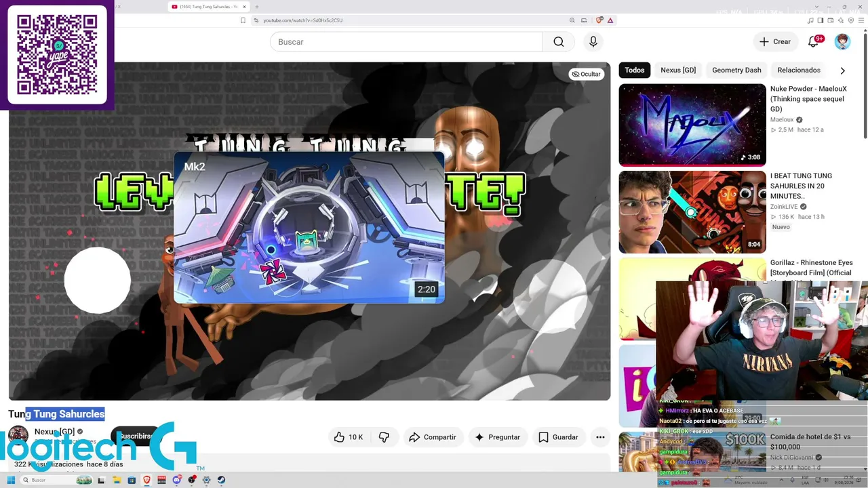
Task: Open the ZoinkLIVE channel link
Action: tap(784, 207)
